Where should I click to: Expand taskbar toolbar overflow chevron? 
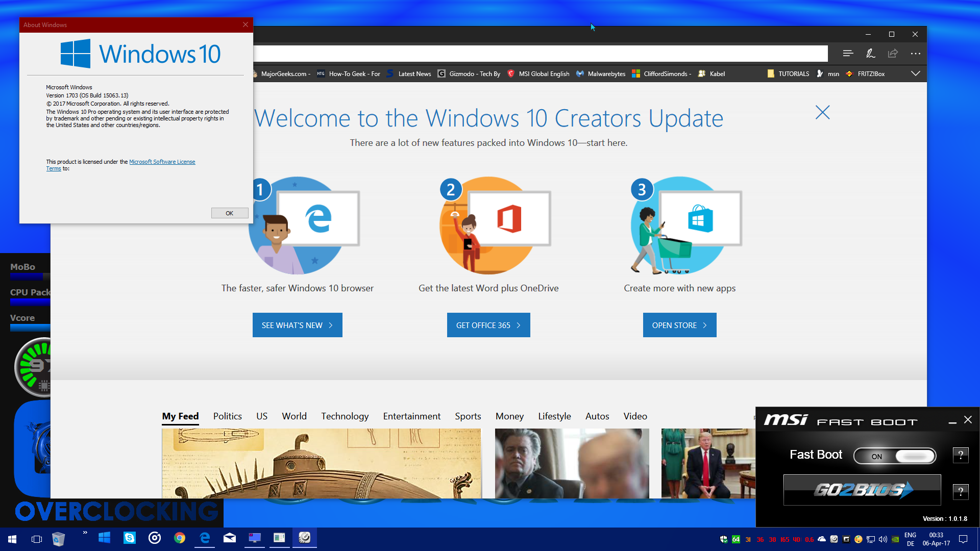85,533
